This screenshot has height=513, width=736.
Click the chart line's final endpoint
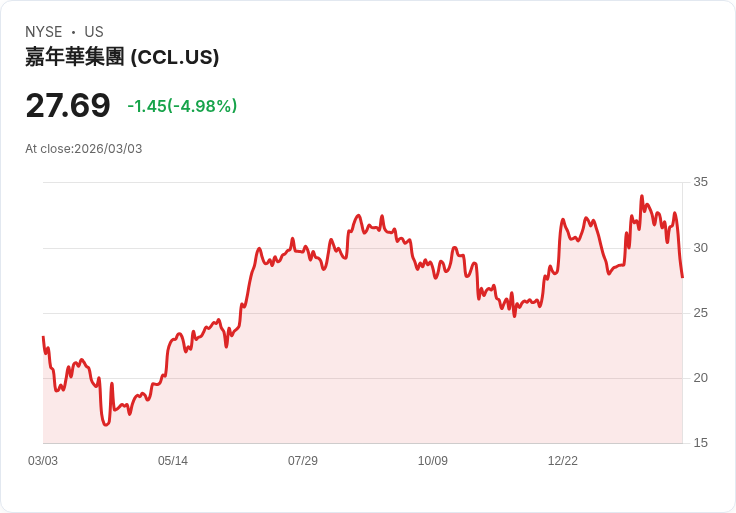(x=682, y=277)
